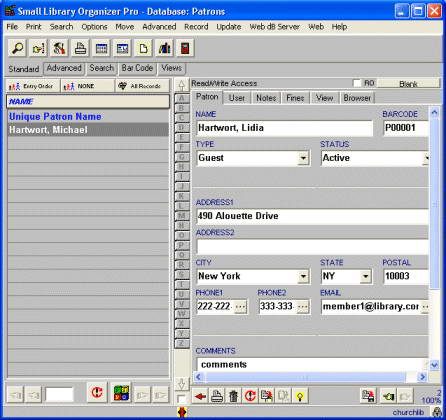Click the up arrow above the alphabet index
446x420 pixels.
[x=182, y=85]
